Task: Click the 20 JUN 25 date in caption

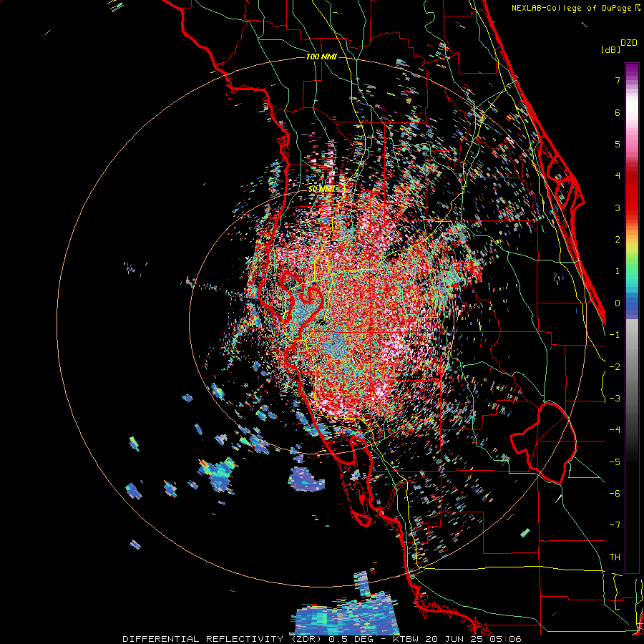Action: (x=454, y=639)
